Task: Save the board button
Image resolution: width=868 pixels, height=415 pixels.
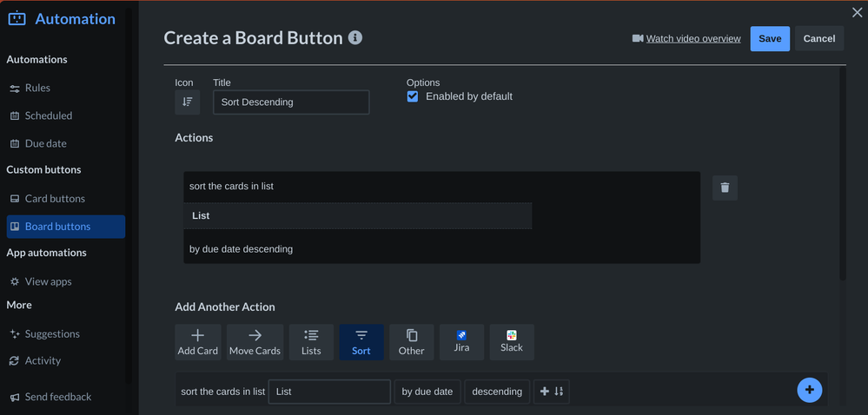Action: pyautogui.click(x=770, y=38)
